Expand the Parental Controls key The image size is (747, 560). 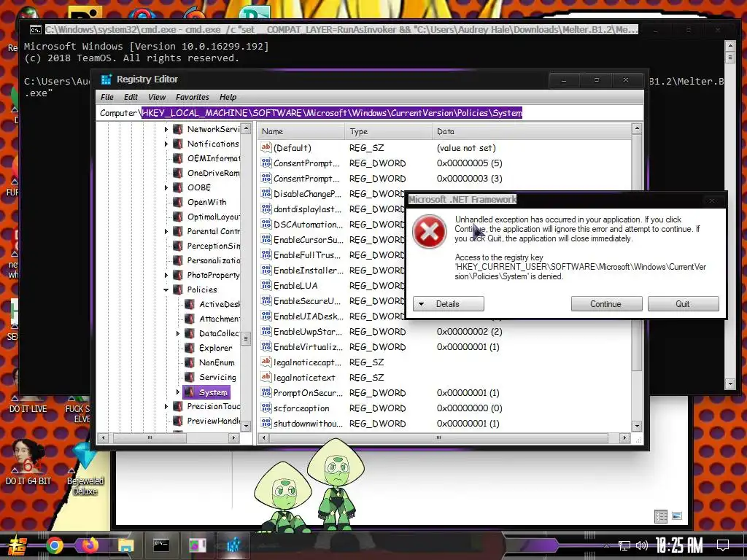(166, 231)
